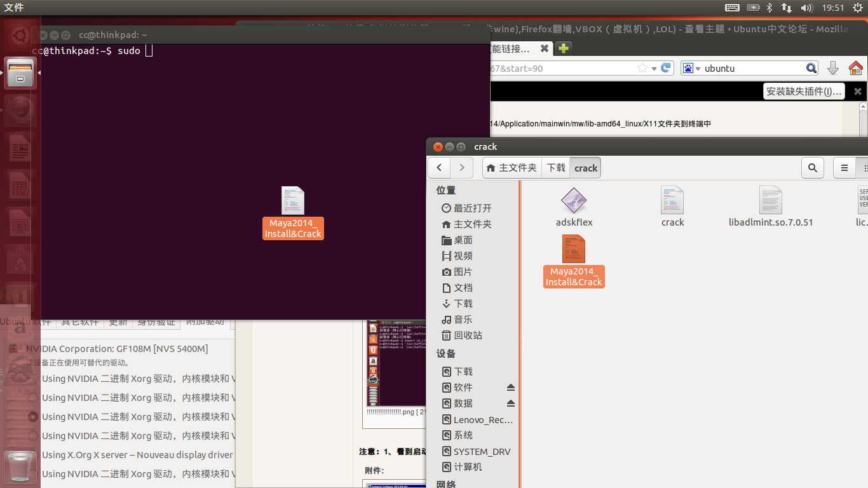868x488 pixels.
Task: Open the Files launcher icon in the dock
Action: point(20,73)
